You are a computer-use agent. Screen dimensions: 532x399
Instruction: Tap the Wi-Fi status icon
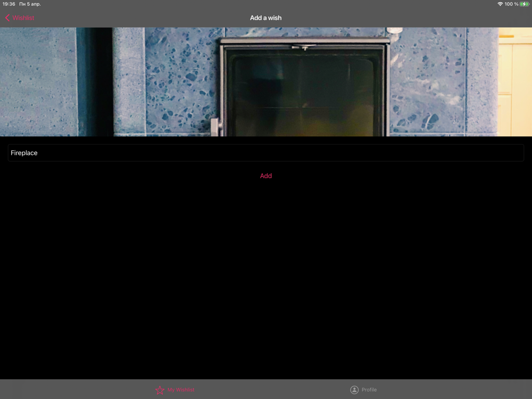500,4
